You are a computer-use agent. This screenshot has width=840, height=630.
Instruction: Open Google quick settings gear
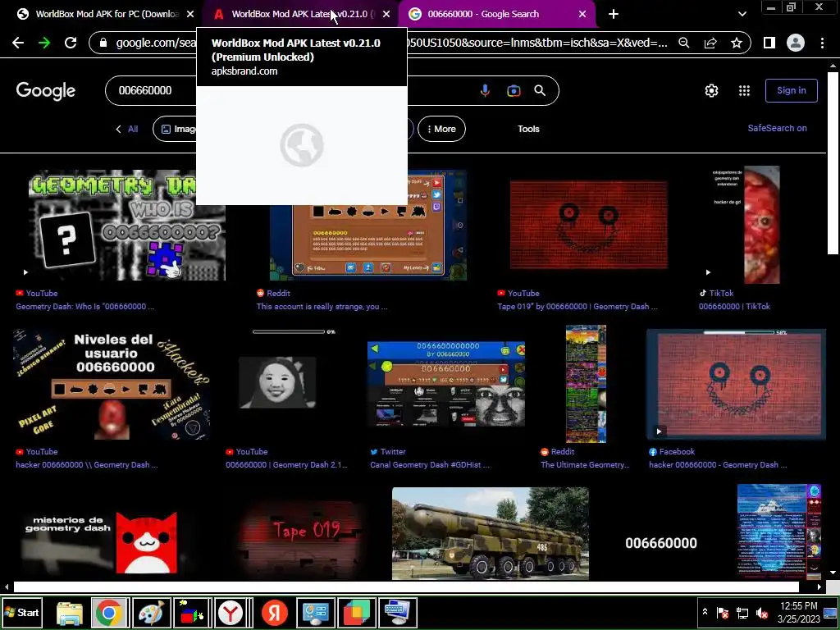click(x=711, y=90)
